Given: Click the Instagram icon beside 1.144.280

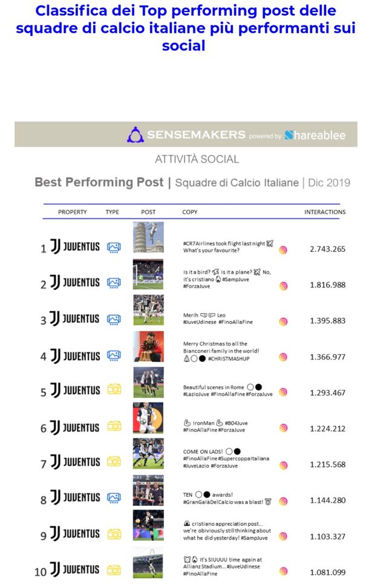Looking at the screenshot, I should [283, 501].
